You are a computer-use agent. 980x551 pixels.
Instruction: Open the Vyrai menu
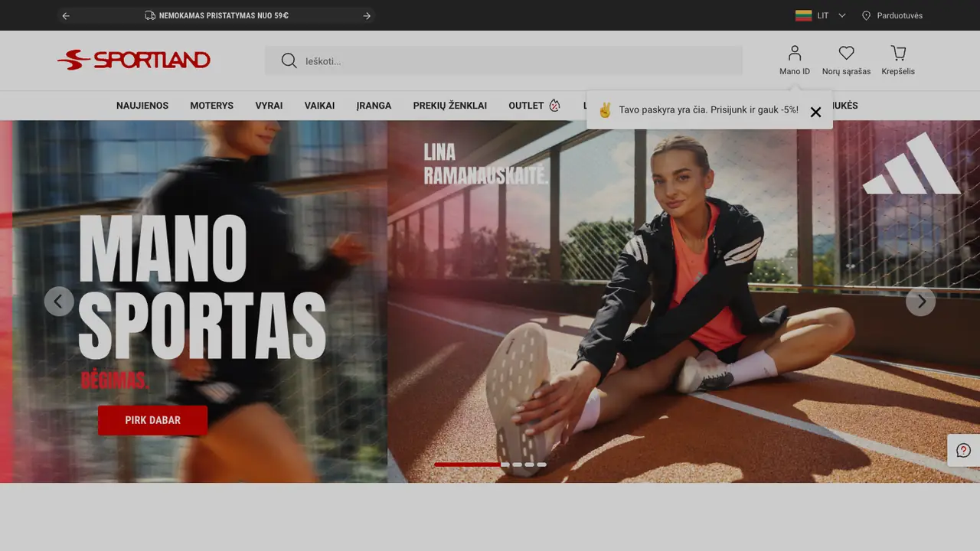[269, 106]
